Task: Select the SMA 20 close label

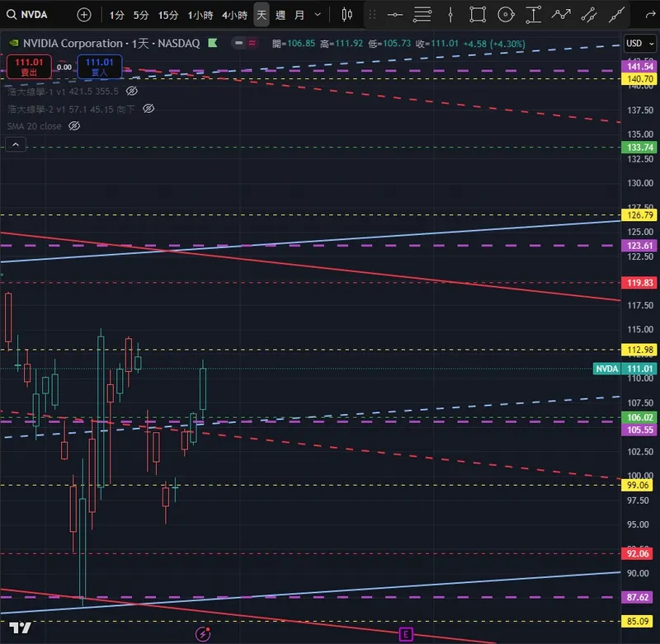Action: point(34,126)
